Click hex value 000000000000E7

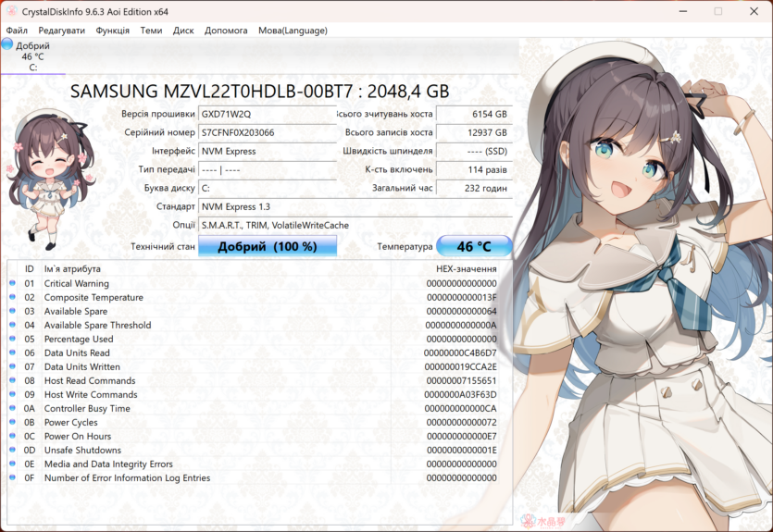click(x=461, y=437)
